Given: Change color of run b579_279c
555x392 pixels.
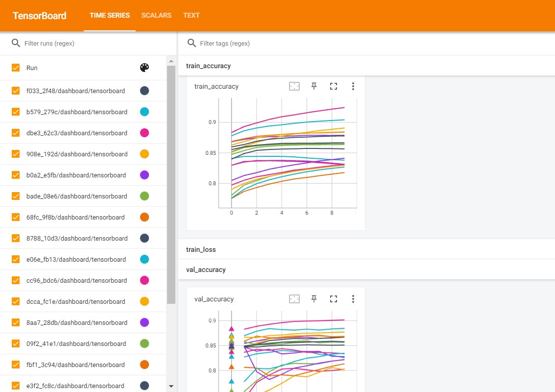Looking at the screenshot, I should 145,112.
